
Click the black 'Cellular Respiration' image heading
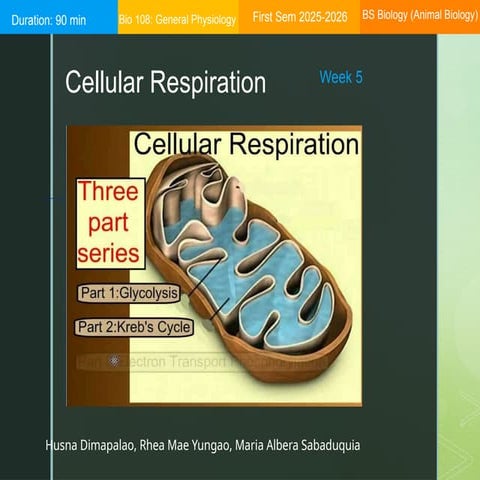tap(246, 144)
